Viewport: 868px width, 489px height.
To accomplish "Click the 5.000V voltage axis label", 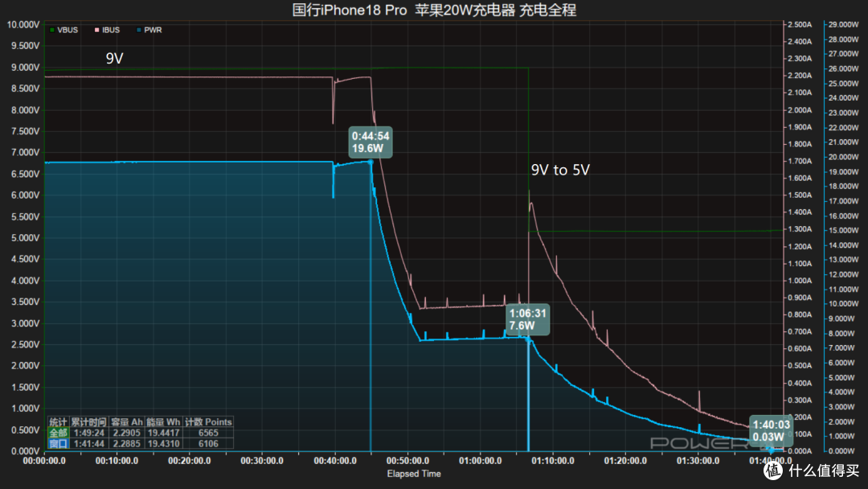I will [26, 237].
